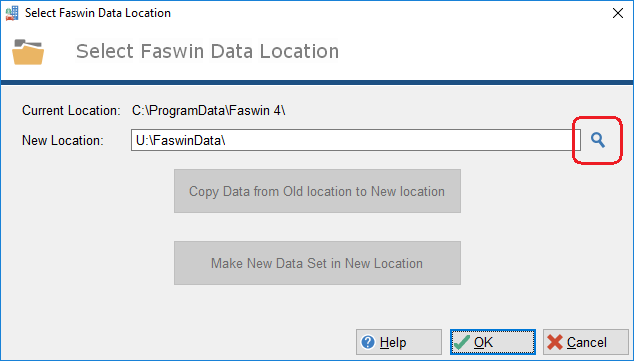
Task: Browse for folder with magnifier icon
Action: pyautogui.click(x=598, y=140)
